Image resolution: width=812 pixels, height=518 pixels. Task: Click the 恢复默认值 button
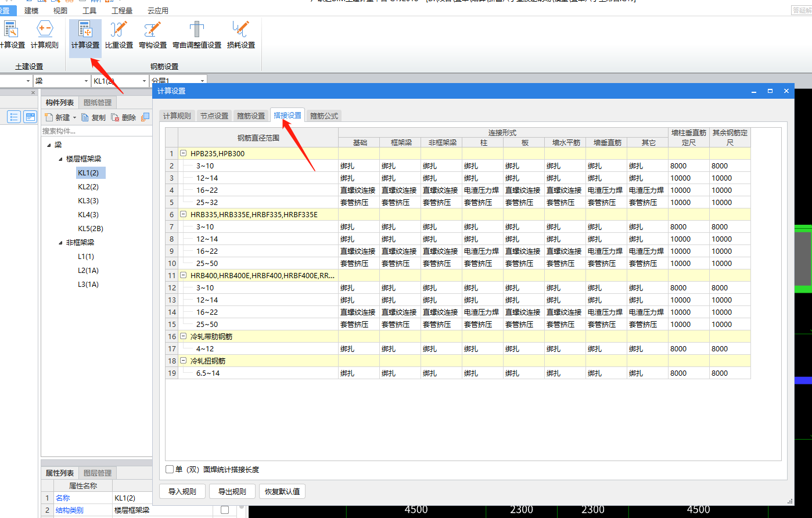click(x=282, y=491)
